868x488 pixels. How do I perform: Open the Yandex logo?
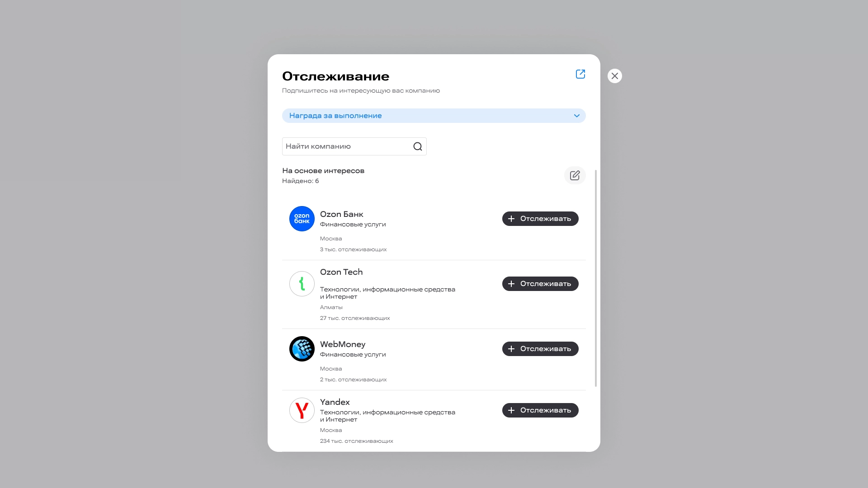[x=302, y=410]
